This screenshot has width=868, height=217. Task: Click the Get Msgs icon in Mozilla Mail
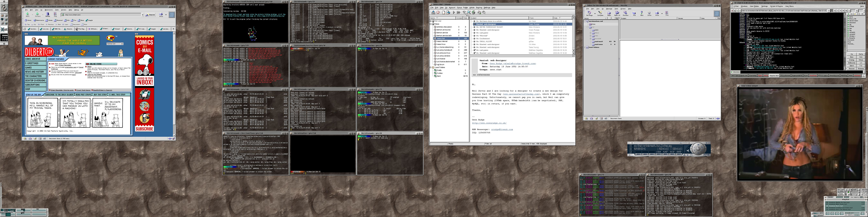click(589, 13)
